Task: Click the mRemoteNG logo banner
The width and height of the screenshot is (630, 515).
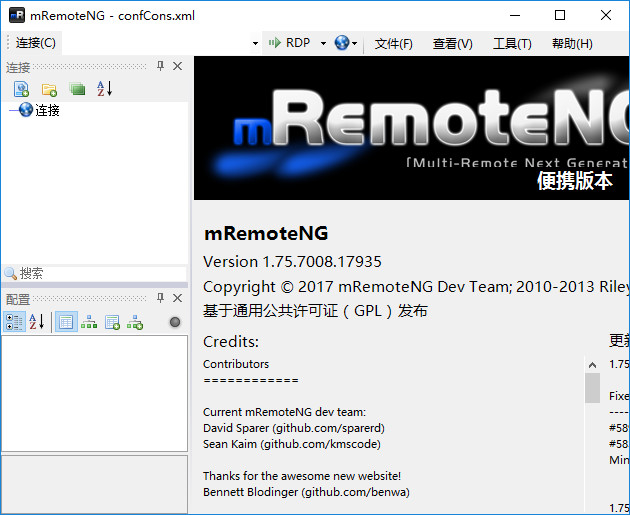Action: pos(411,128)
